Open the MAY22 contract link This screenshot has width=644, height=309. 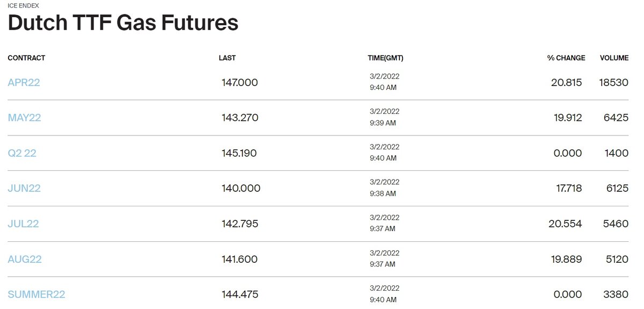tap(24, 118)
